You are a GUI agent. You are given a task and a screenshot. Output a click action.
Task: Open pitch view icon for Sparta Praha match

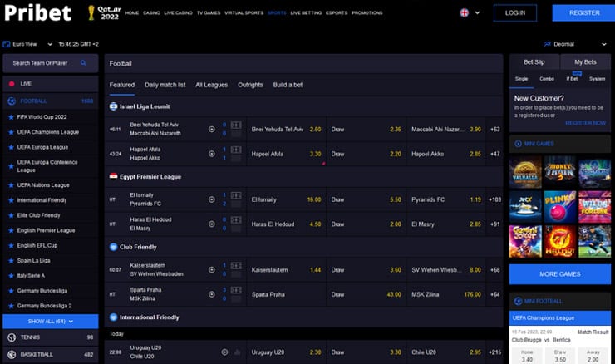point(236,290)
